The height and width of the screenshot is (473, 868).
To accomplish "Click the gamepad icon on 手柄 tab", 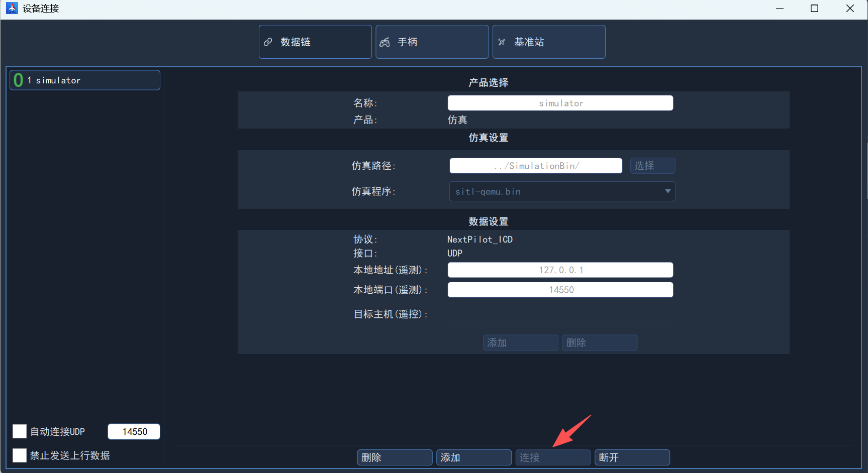I will click(385, 42).
